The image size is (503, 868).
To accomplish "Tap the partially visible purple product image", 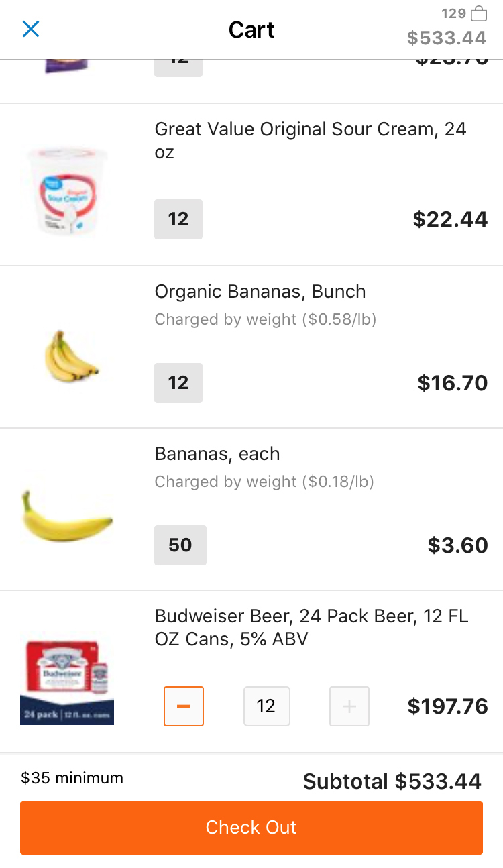I will (67, 66).
